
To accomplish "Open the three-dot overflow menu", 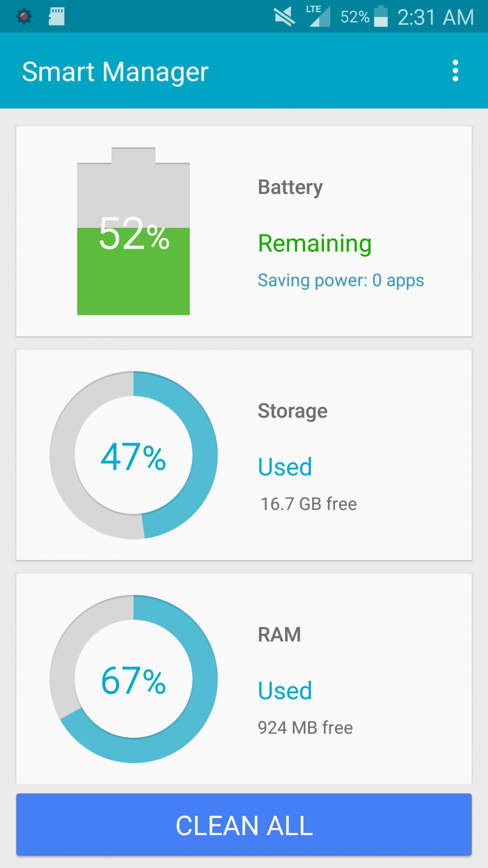I will 455,71.
